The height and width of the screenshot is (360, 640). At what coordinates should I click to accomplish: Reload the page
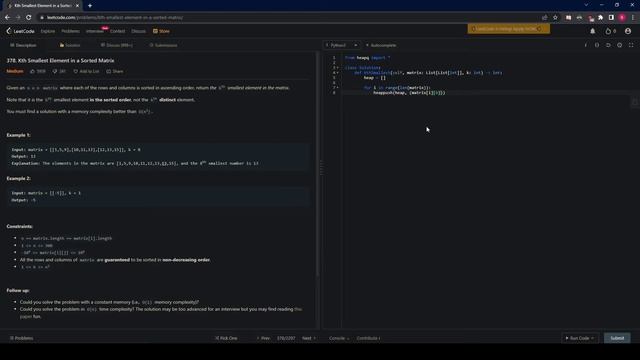[29, 18]
